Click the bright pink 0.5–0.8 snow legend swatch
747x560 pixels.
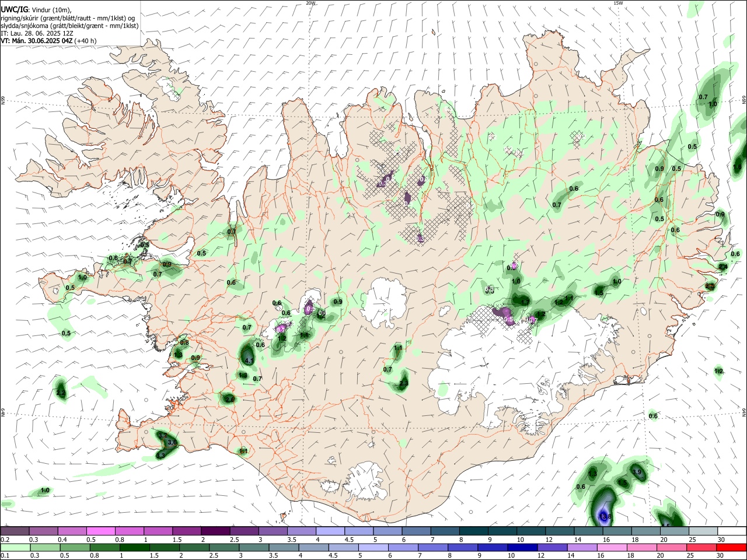tap(101, 531)
